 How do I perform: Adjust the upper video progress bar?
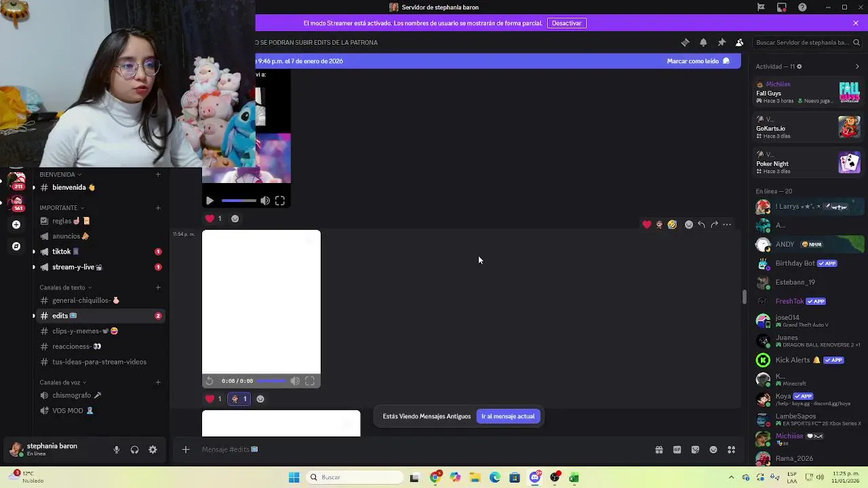(239, 201)
